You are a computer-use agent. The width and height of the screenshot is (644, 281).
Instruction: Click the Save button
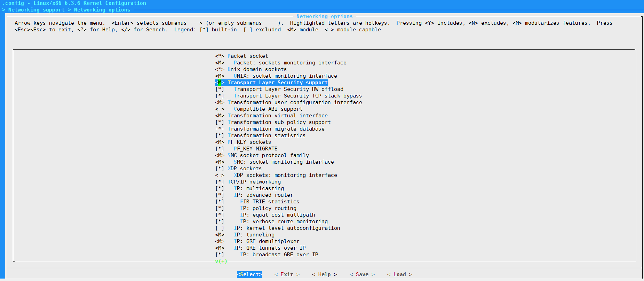pyautogui.click(x=362, y=274)
